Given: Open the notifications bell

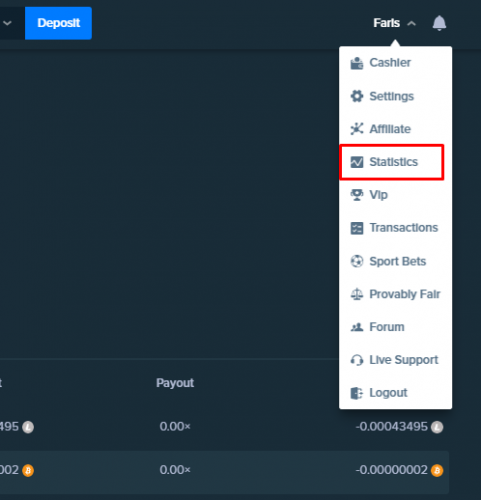Looking at the screenshot, I should pyautogui.click(x=439, y=23).
